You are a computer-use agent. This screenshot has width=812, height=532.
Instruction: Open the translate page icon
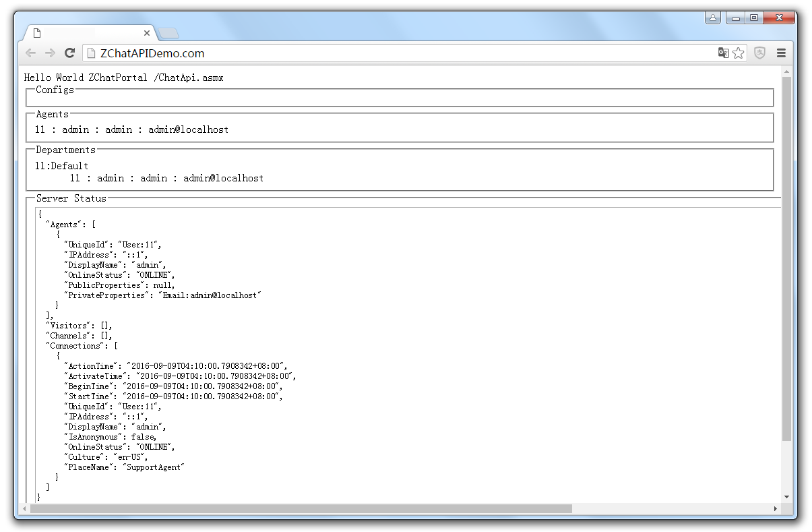[723, 53]
